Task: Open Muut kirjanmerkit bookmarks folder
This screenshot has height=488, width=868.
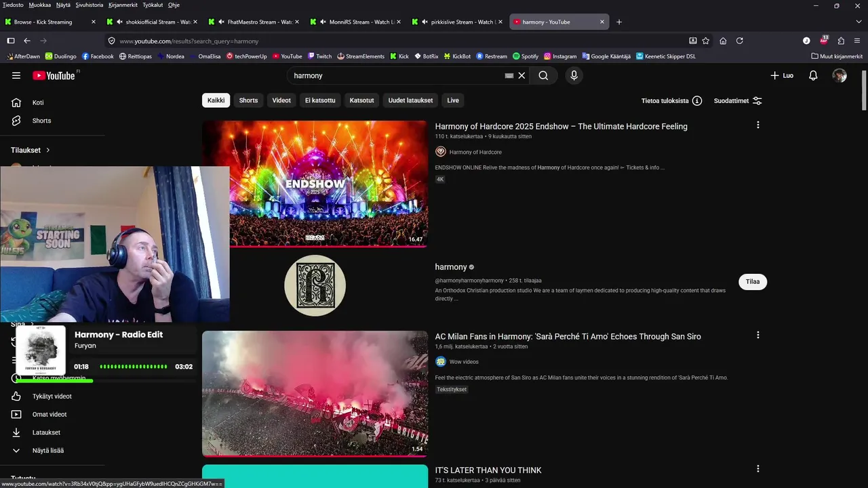Action: [837, 56]
